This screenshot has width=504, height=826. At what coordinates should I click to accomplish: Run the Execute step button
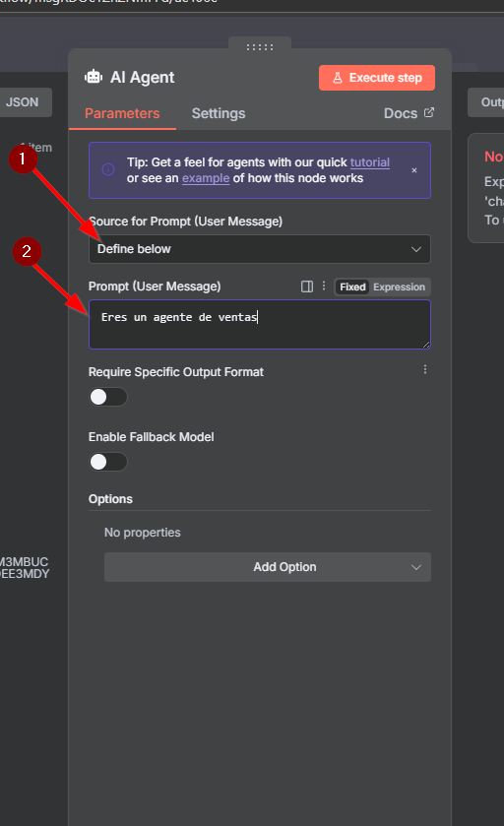[377, 78]
